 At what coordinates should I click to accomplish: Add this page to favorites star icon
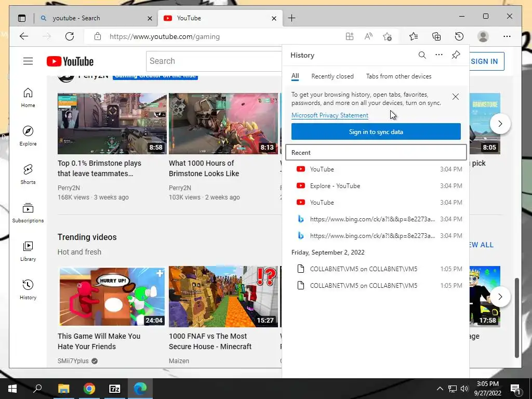pyautogui.click(x=388, y=36)
